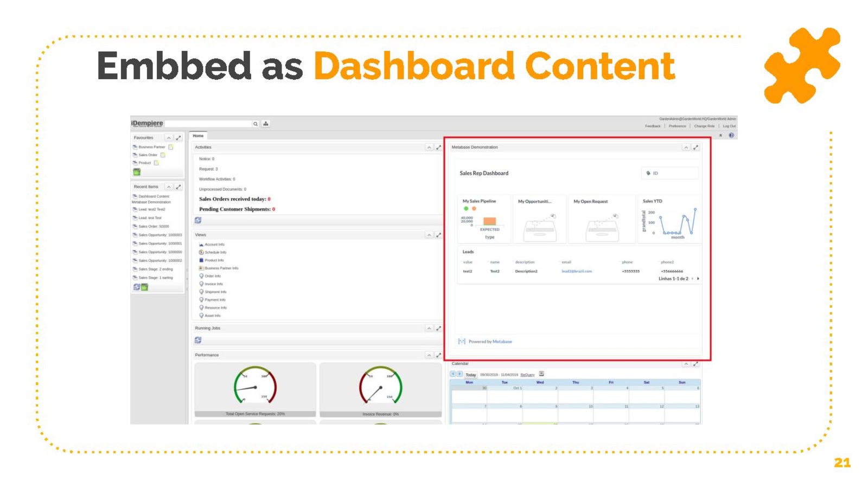Collapse the Performance panel
Viewport: 868px width, 488px height.
(429, 355)
